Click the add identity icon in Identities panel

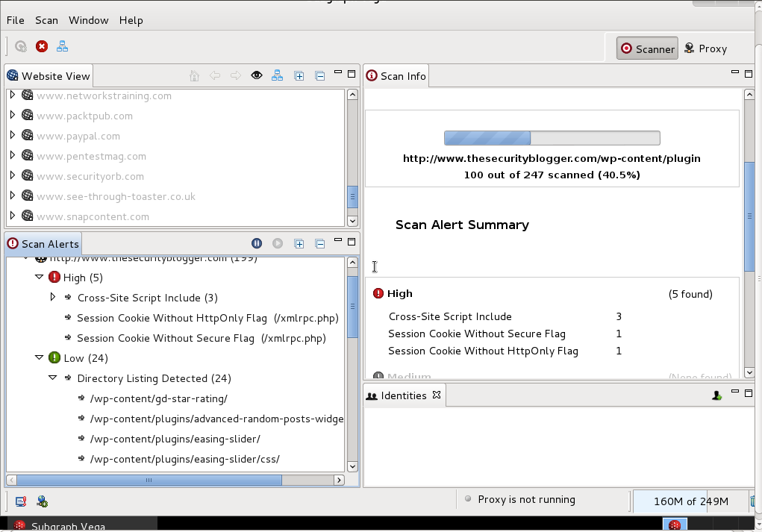click(x=716, y=395)
